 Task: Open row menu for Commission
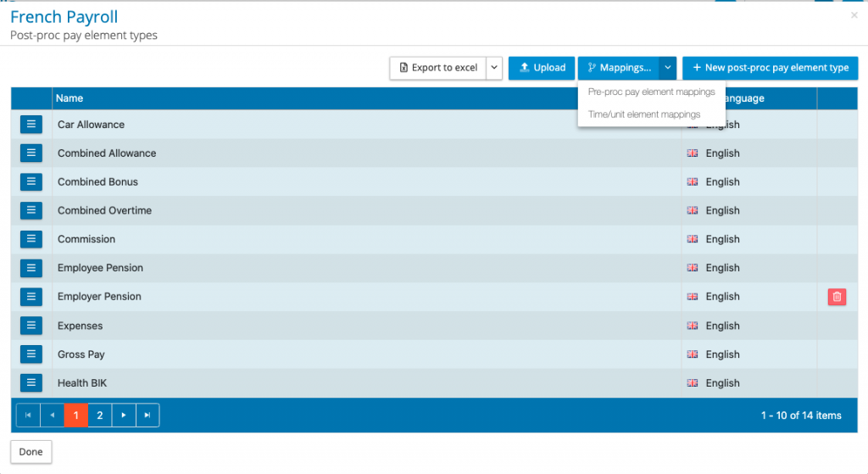point(31,239)
